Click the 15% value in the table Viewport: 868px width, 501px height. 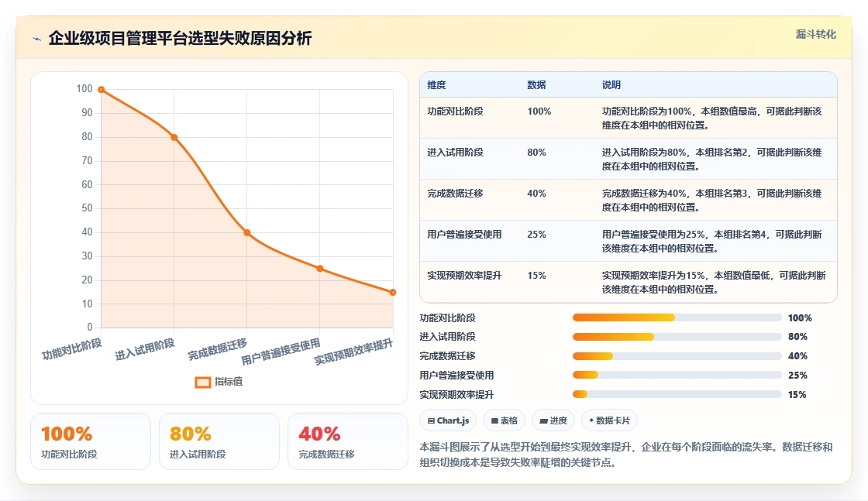click(x=536, y=276)
